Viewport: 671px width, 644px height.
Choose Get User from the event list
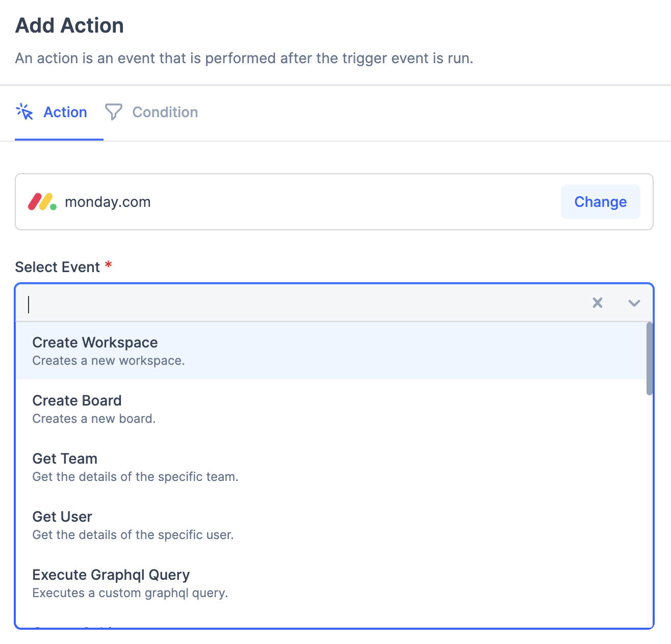coord(62,517)
